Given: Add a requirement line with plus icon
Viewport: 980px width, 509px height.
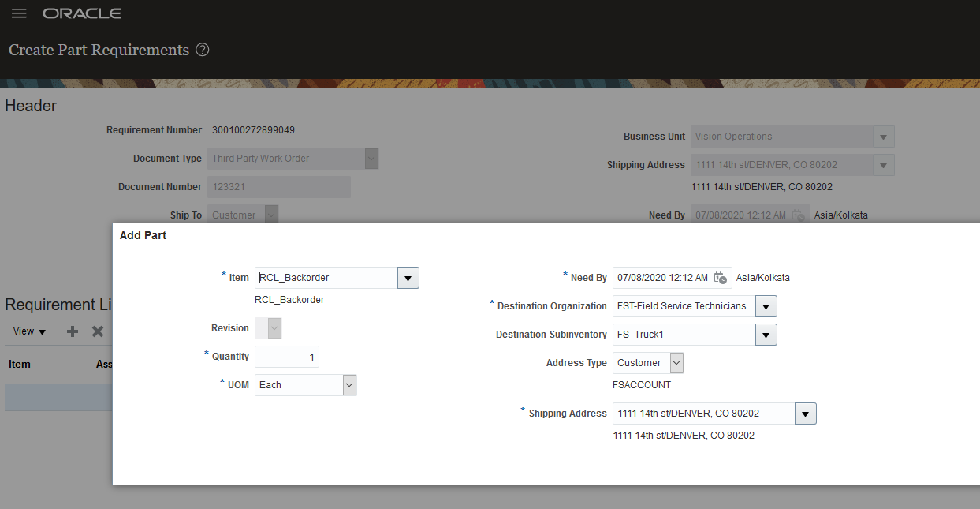Looking at the screenshot, I should point(73,331).
